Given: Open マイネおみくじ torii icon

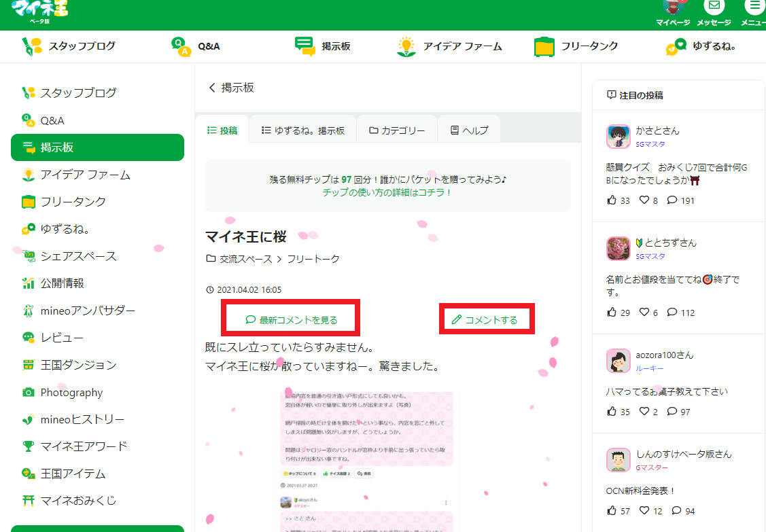Looking at the screenshot, I should coord(29,500).
